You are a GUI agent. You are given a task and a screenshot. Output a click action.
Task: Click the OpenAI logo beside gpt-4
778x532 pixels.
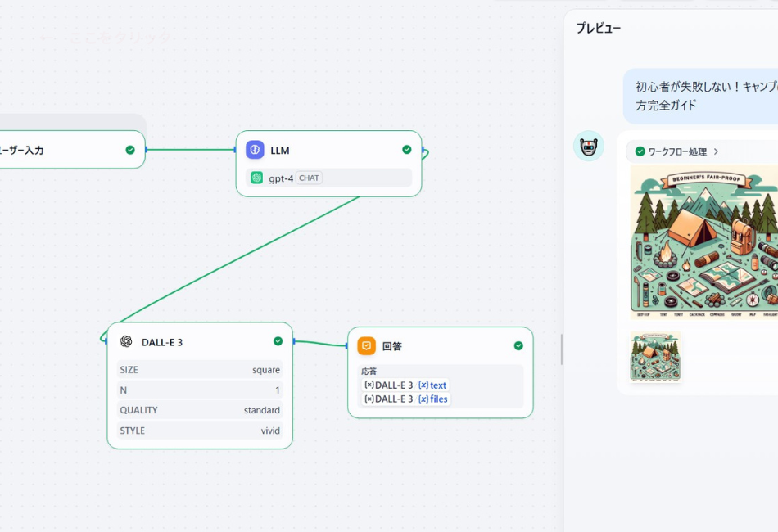(256, 178)
